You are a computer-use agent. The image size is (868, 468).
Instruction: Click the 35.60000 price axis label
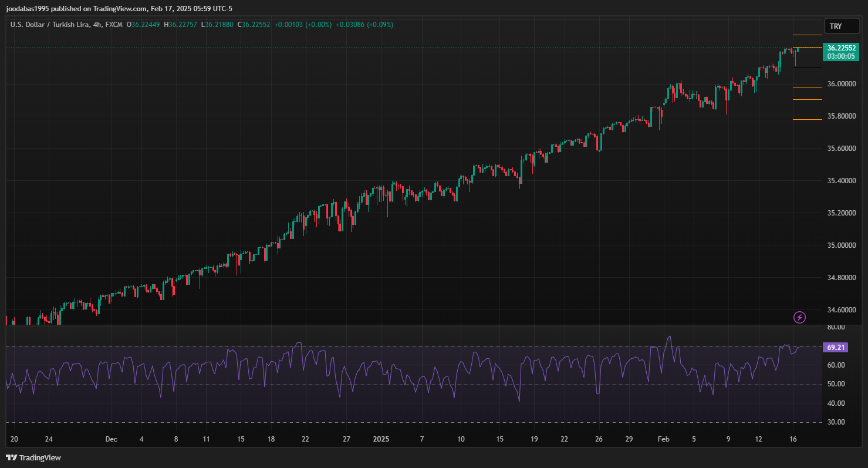[x=842, y=149]
